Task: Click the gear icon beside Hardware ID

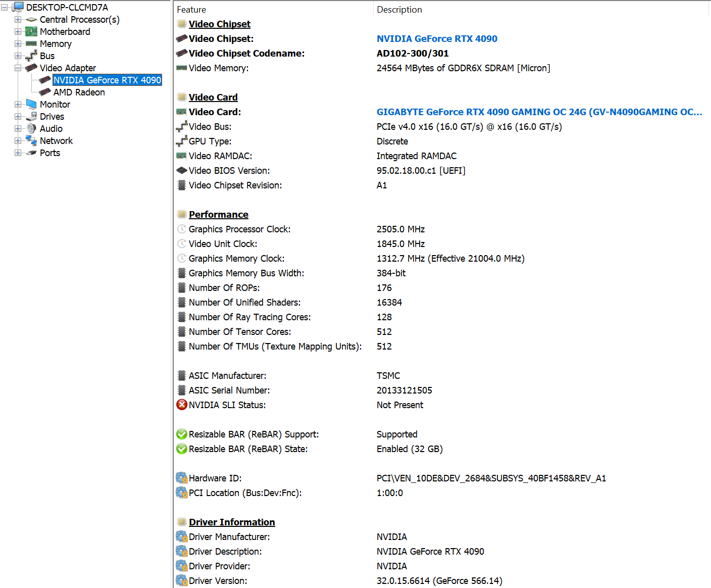Action: pos(182,478)
